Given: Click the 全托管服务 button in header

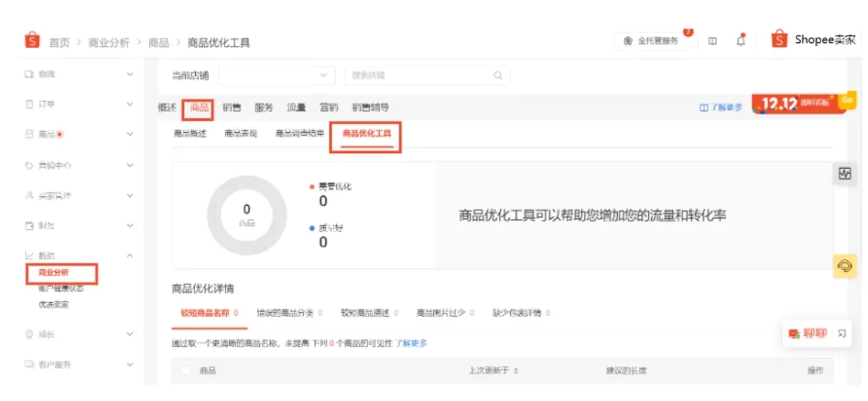Looking at the screenshot, I should 651,41.
